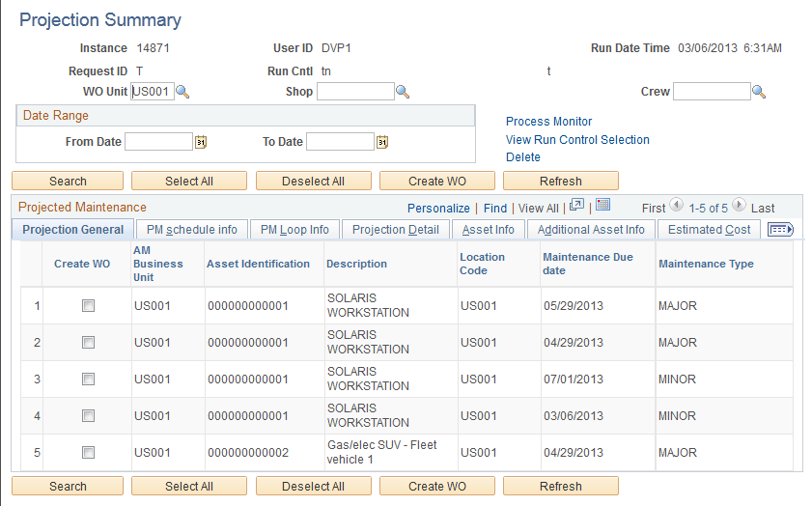Click the top Search button
Image resolution: width=812 pixels, height=506 pixels.
pyautogui.click(x=68, y=182)
